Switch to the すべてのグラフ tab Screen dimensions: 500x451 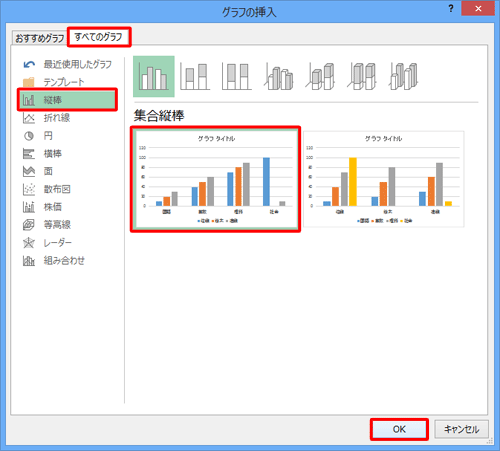pyautogui.click(x=99, y=37)
